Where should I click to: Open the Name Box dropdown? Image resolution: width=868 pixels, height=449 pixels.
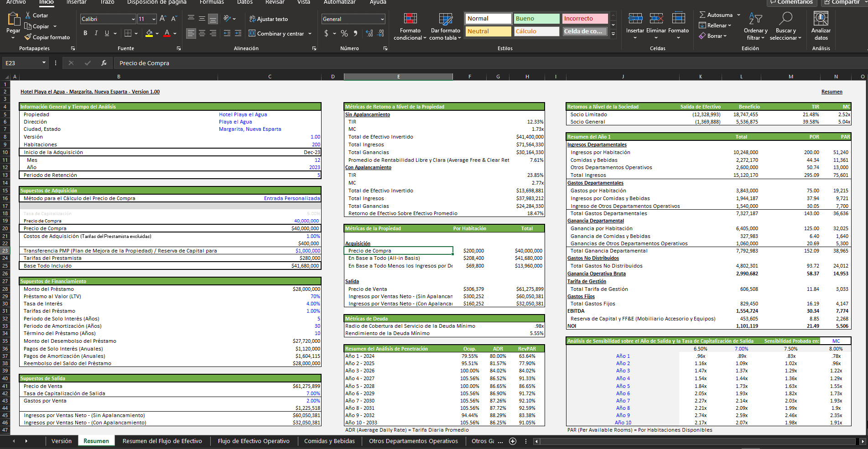[44, 63]
